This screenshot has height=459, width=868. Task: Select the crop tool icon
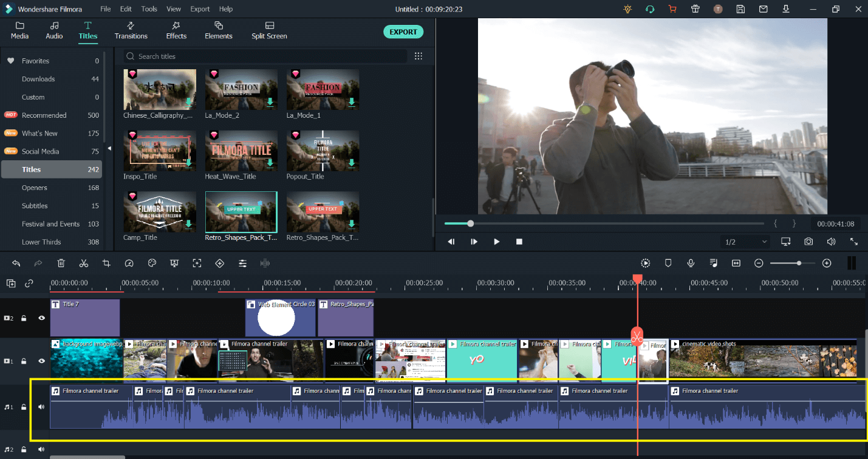click(106, 263)
